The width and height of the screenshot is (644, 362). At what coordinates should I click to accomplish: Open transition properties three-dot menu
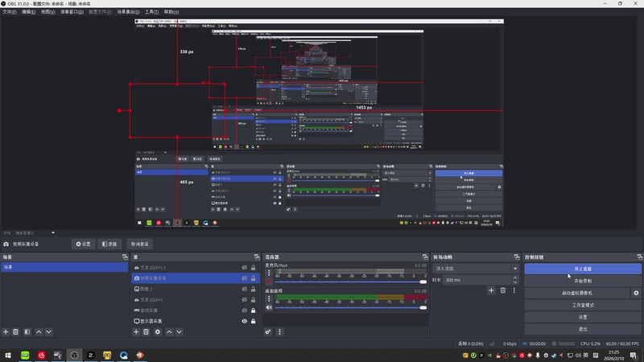514,290
